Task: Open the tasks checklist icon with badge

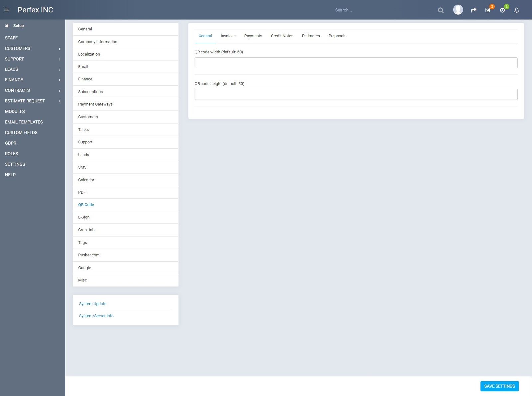Action: point(488,10)
